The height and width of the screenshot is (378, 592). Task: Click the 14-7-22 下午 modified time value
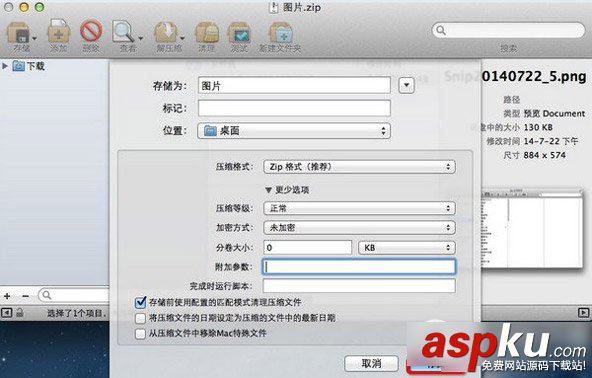551,141
